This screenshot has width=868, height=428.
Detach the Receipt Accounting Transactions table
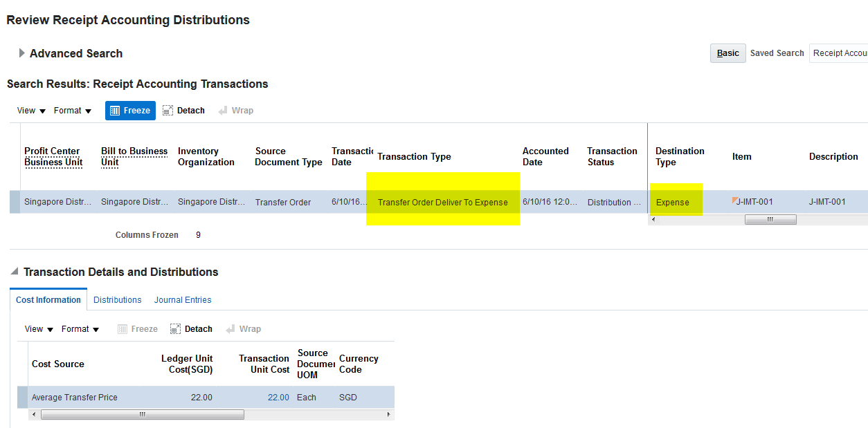click(x=184, y=111)
